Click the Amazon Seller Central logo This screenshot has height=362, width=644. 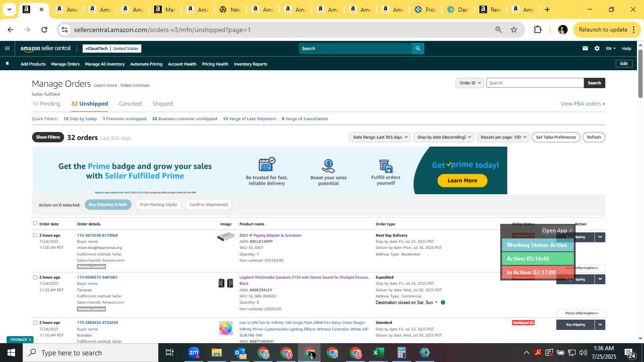point(46,49)
